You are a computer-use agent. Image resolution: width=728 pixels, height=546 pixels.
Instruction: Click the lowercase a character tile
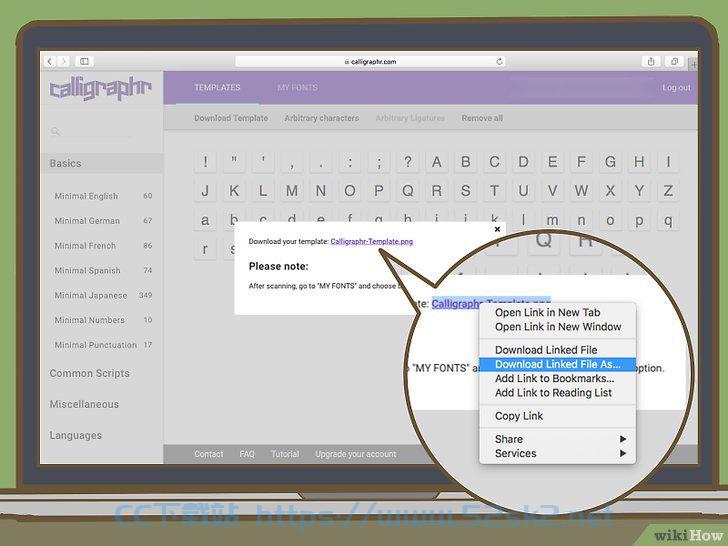pyautogui.click(x=205, y=220)
